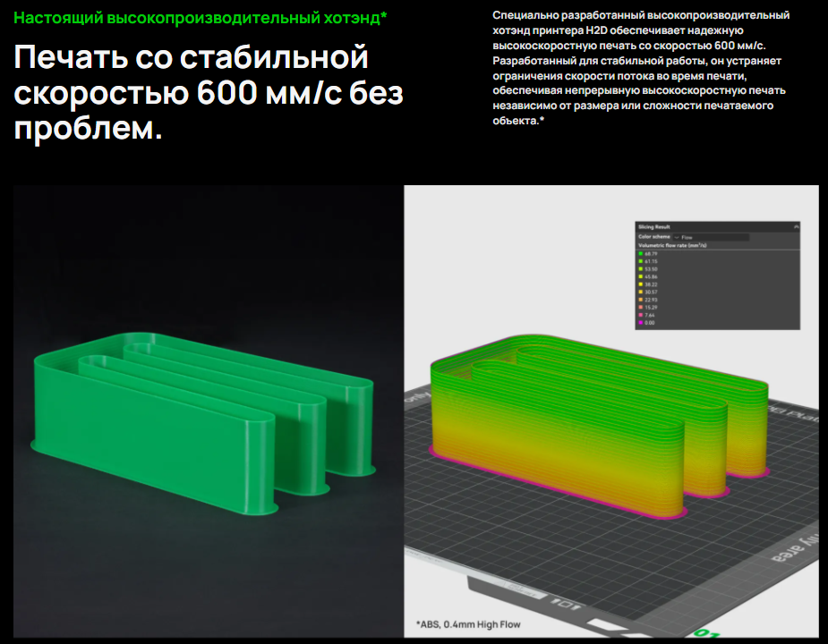Click the 45.86 yellow-green swatch
This screenshot has height=644, width=828.
pyautogui.click(x=641, y=276)
